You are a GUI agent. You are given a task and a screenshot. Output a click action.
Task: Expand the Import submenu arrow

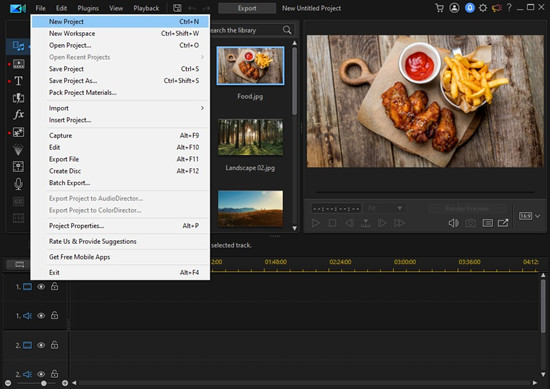(x=202, y=108)
